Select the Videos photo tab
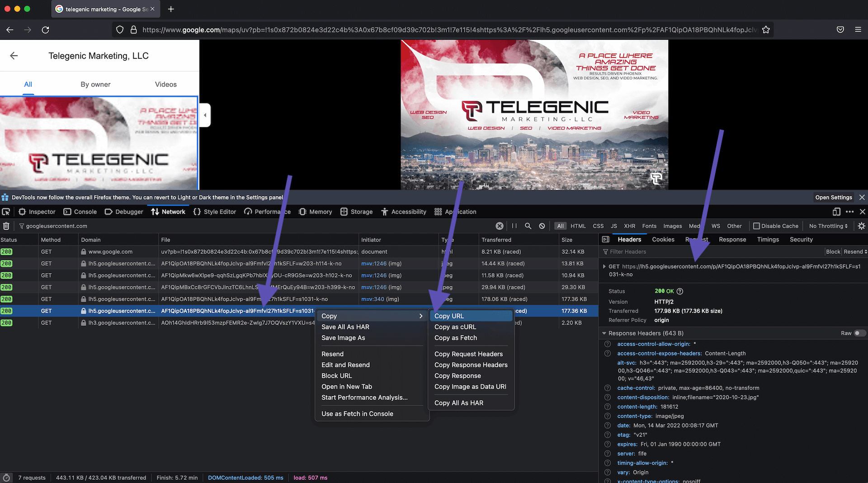868x483 pixels. click(166, 85)
